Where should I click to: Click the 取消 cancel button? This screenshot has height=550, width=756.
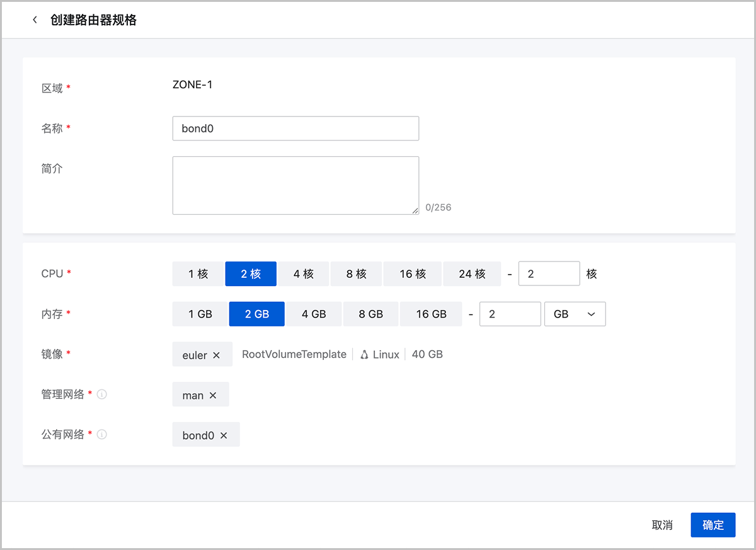click(x=662, y=525)
